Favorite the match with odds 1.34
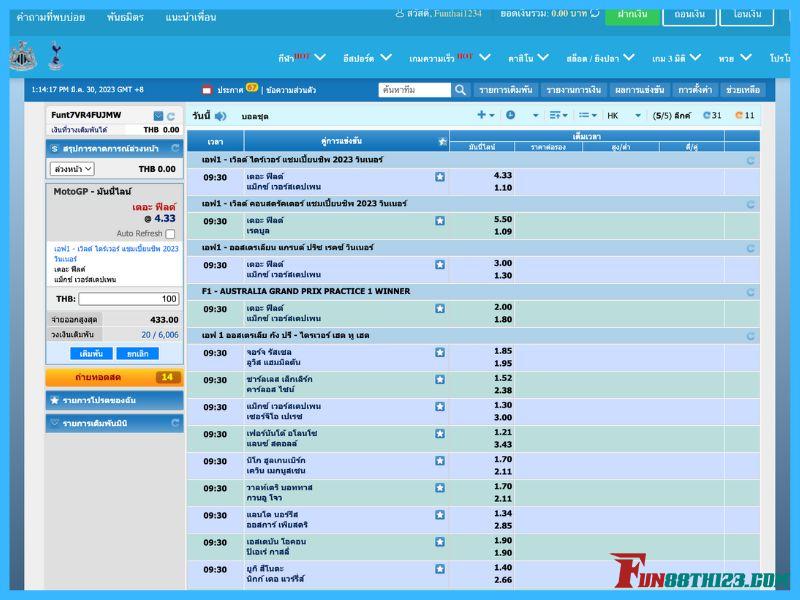Screen dimensions: 800x600 (x=440, y=514)
